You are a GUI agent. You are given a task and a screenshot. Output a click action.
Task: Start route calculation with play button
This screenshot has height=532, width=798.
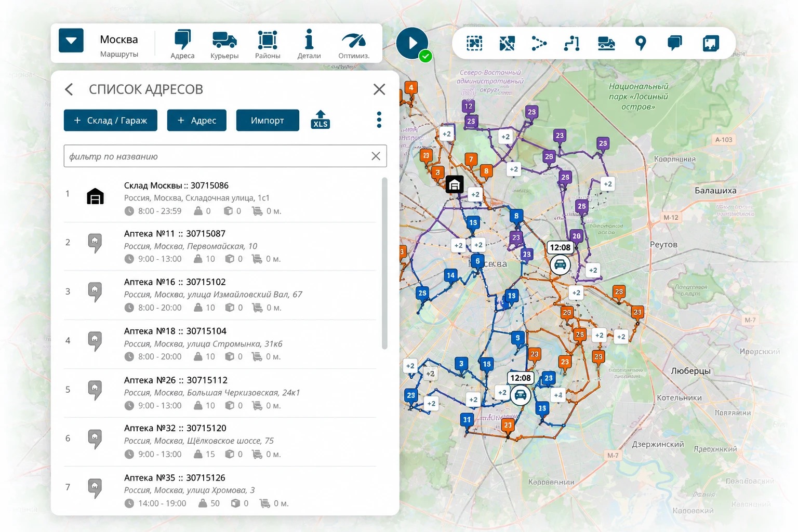point(412,43)
